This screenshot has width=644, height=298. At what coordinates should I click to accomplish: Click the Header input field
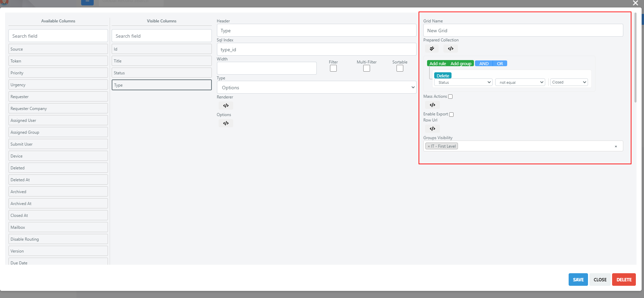(x=316, y=30)
